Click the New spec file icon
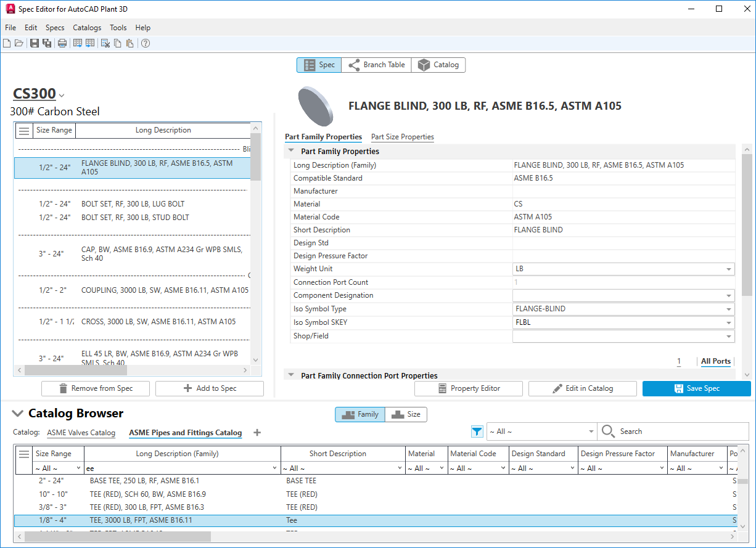 pos(7,43)
